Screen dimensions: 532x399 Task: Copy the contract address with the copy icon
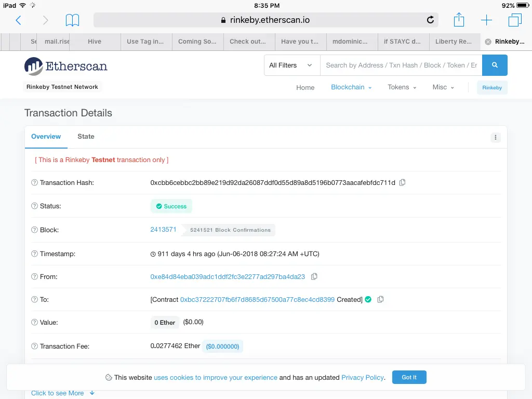[x=380, y=299]
